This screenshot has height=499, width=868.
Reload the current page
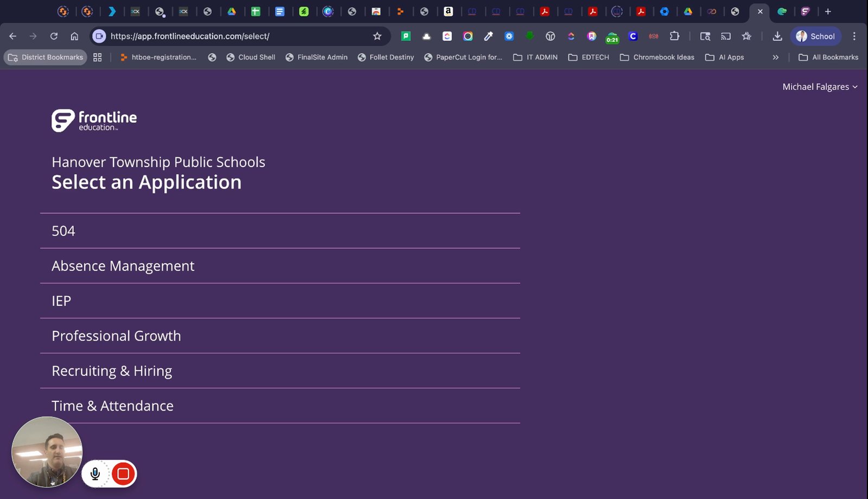(x=54, y=36)
